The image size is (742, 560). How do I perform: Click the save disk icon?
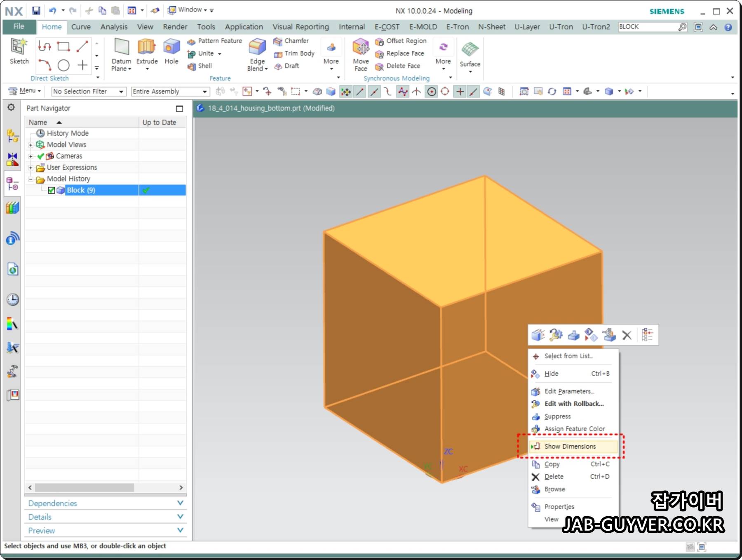pos(36,10)
